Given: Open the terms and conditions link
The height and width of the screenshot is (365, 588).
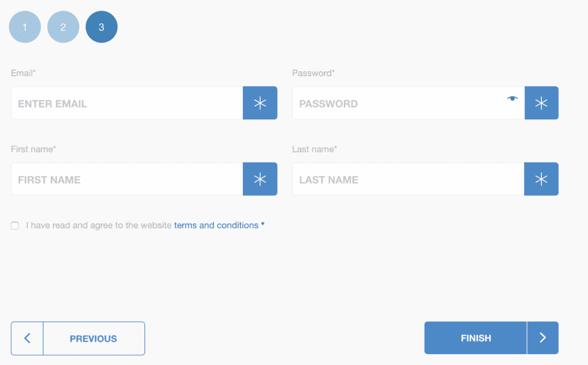Looking at the screenshot, I should tap(216, 225).
